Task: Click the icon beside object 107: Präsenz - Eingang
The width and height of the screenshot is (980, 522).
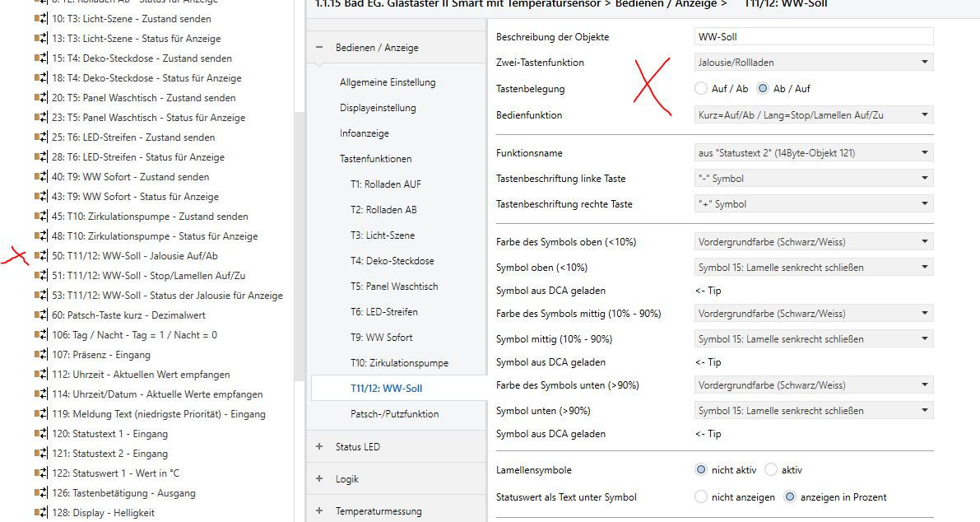Action: [40, 355]
